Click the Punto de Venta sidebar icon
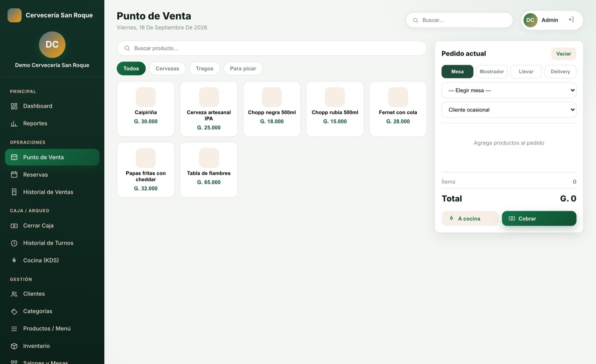 pos(14,157)
